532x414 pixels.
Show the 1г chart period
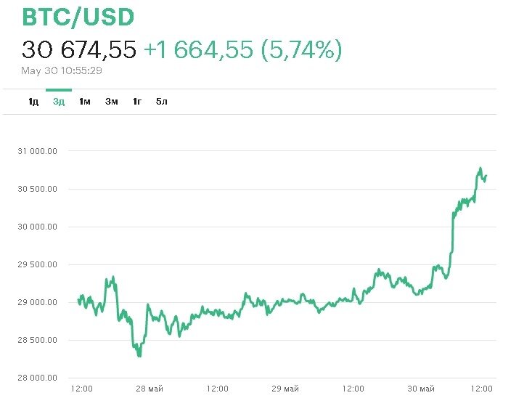(x=136, y=102)
